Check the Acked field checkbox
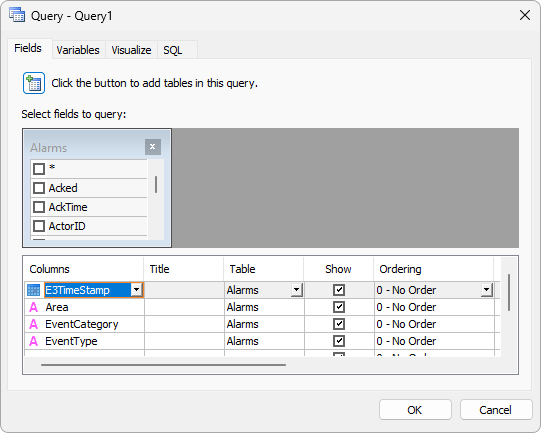 pos(39,188)
